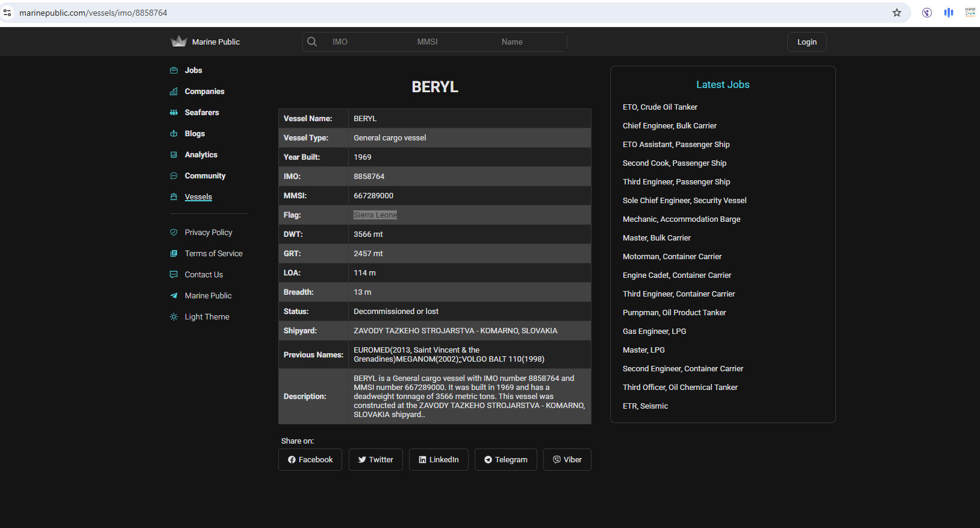Open the Companies sidebar section
Viewport: 980px width, 528px height.
point(204,92)
